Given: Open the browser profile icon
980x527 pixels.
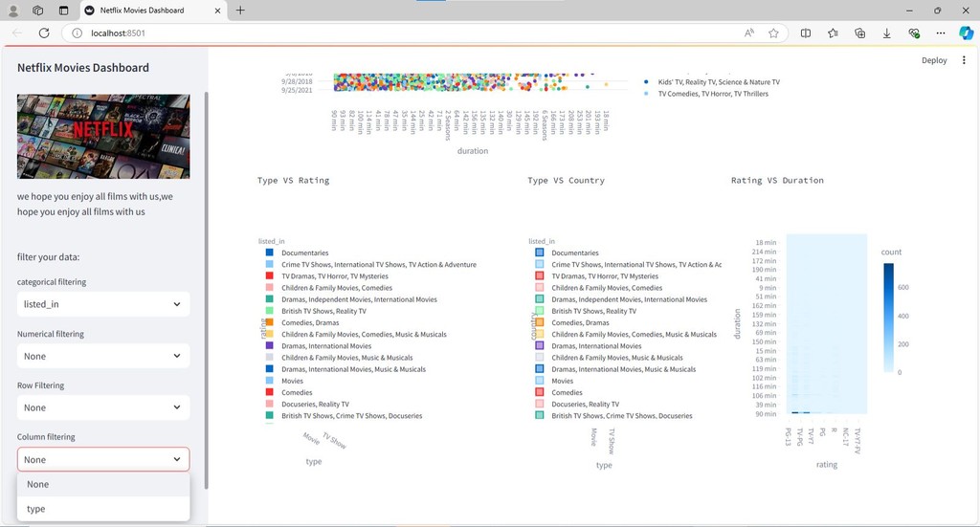Looking at the screenshot, I should 13,11.
